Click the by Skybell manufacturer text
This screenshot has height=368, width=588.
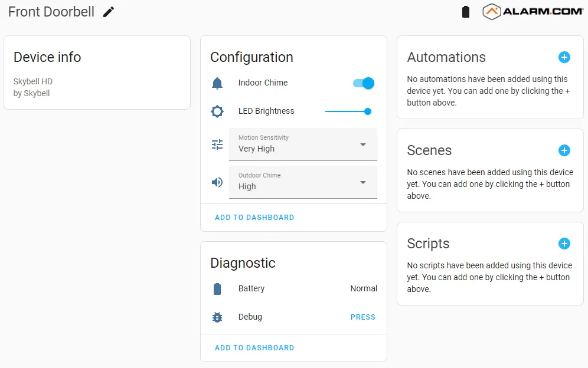tap(31, 93)
